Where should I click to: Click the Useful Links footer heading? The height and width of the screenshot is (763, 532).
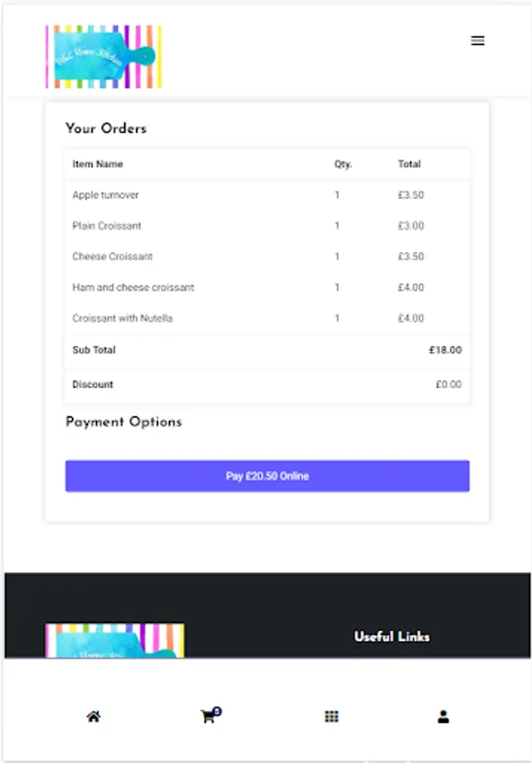coord(391,636)
